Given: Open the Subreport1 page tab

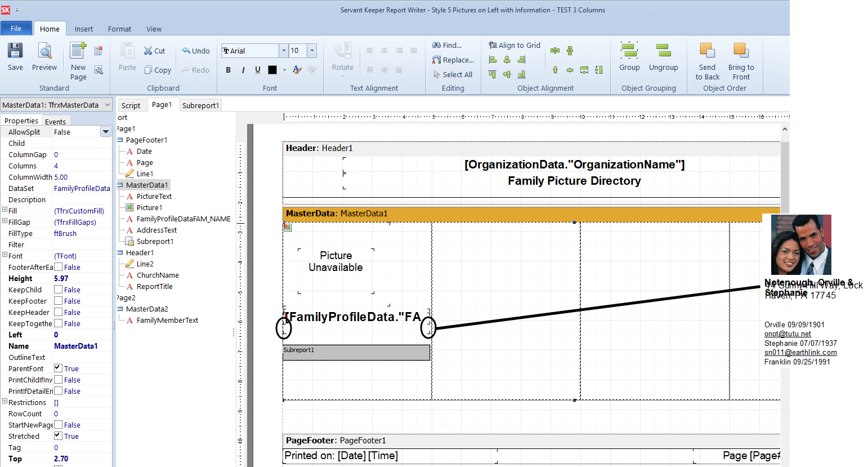Looking at the screenshot, I should [200, 105].
